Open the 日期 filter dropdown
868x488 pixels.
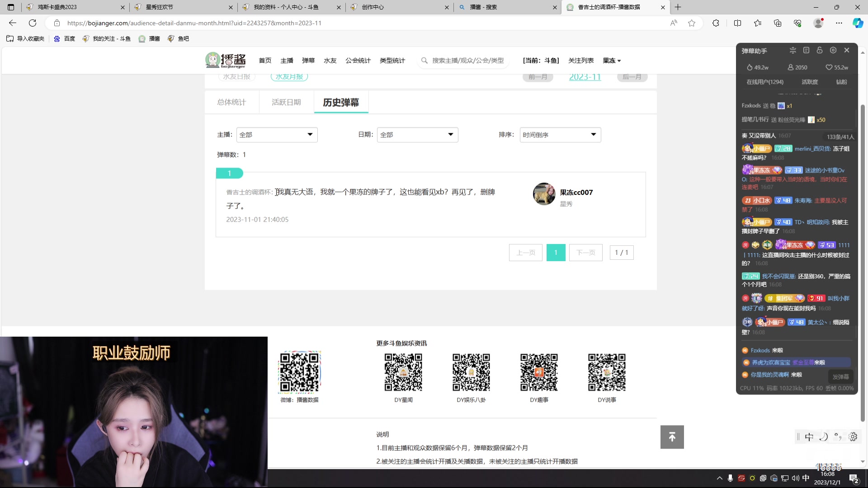(417, 135)
